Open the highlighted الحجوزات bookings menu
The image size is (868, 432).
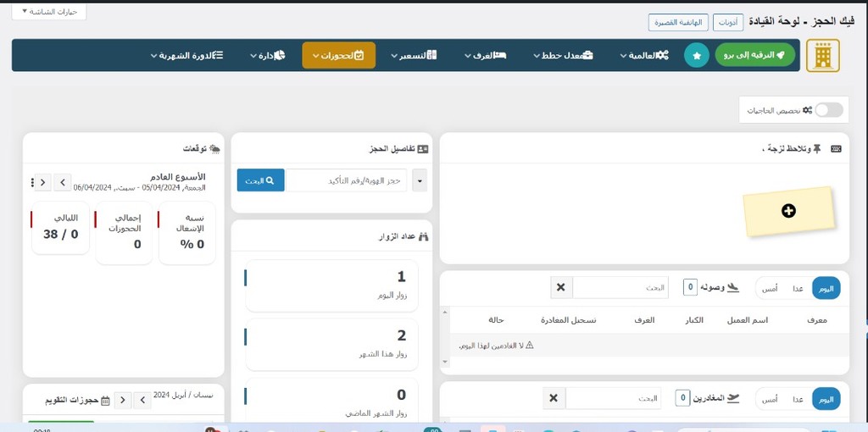tap(339, 55)
